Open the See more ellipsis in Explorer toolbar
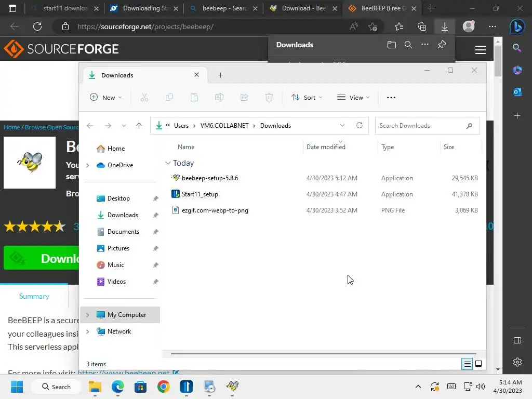The image size is (532, 399). click(x=391, y=98)
